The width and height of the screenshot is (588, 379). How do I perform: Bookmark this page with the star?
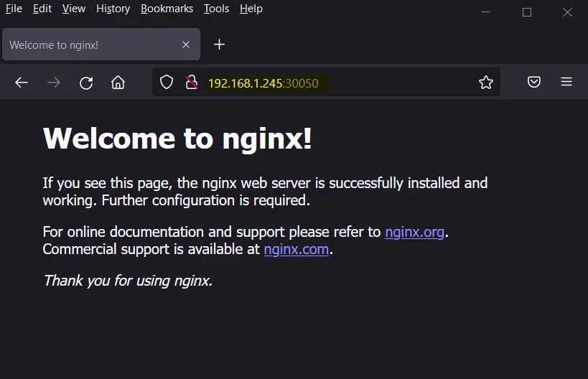point(486,83)
